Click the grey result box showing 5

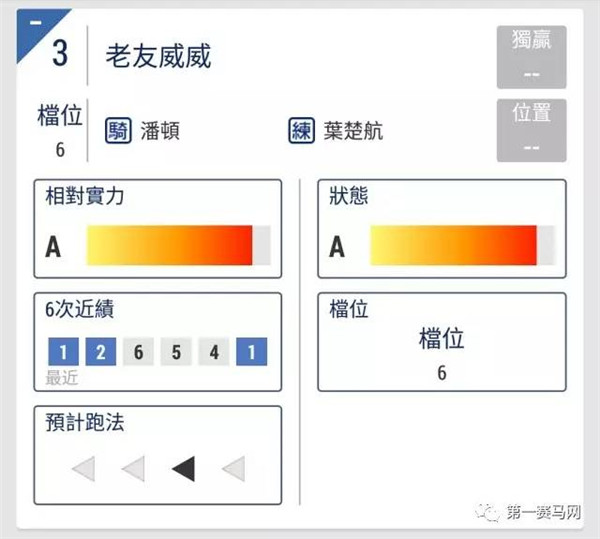176,352
